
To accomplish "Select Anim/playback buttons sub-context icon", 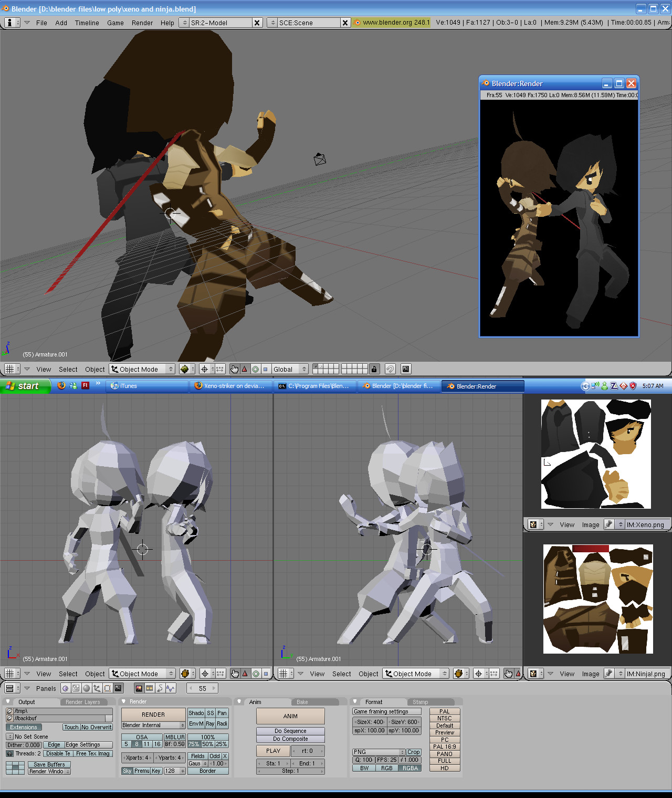I will [160, 688].
